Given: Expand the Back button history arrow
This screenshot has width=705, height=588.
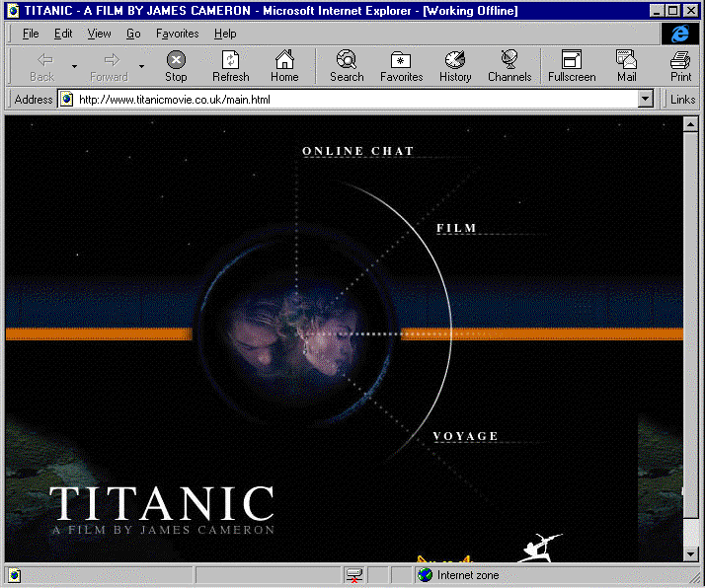Looking at the screenshot, I should point(74,67).
